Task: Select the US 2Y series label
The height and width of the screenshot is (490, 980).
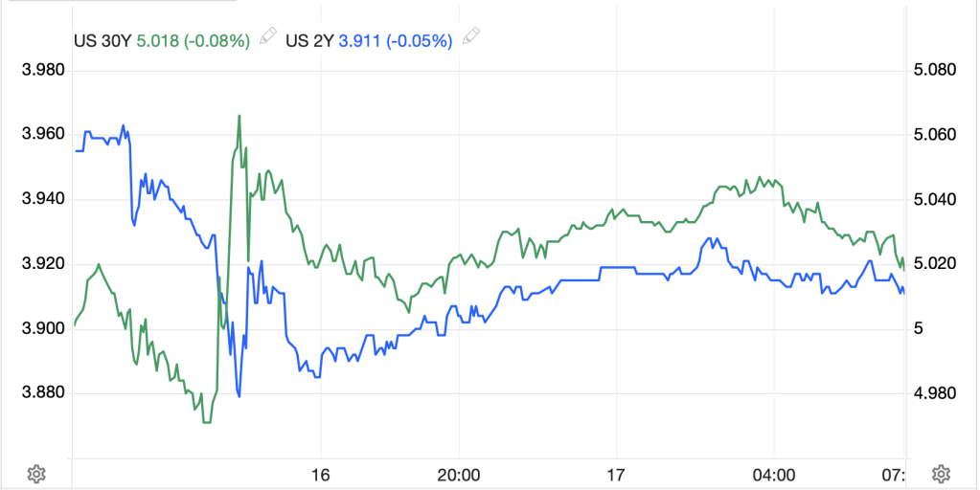Action: pos(310,40)
